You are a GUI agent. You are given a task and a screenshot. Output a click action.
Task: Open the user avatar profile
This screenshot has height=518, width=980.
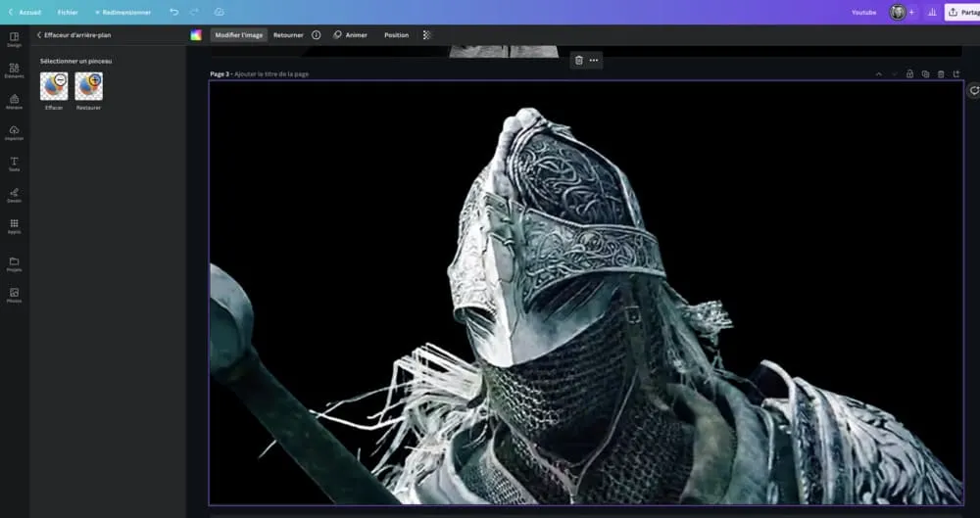click(x=898, y=12)
